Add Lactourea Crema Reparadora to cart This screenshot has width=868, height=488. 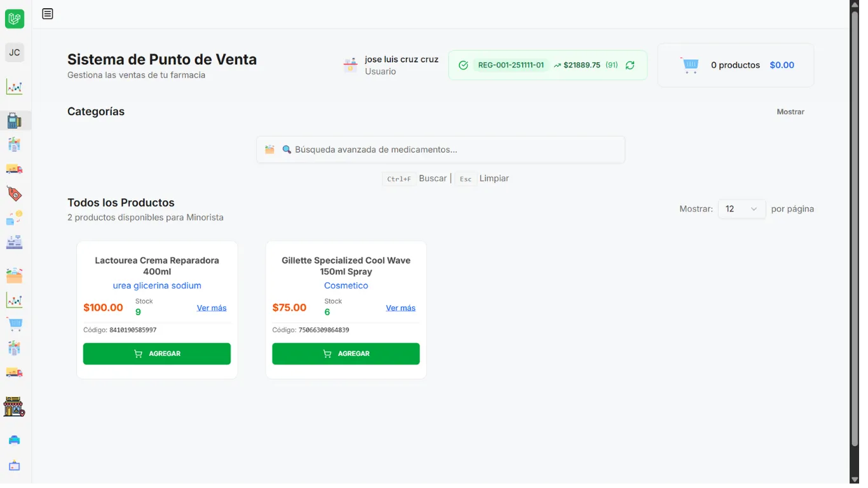tap(157, 354)
